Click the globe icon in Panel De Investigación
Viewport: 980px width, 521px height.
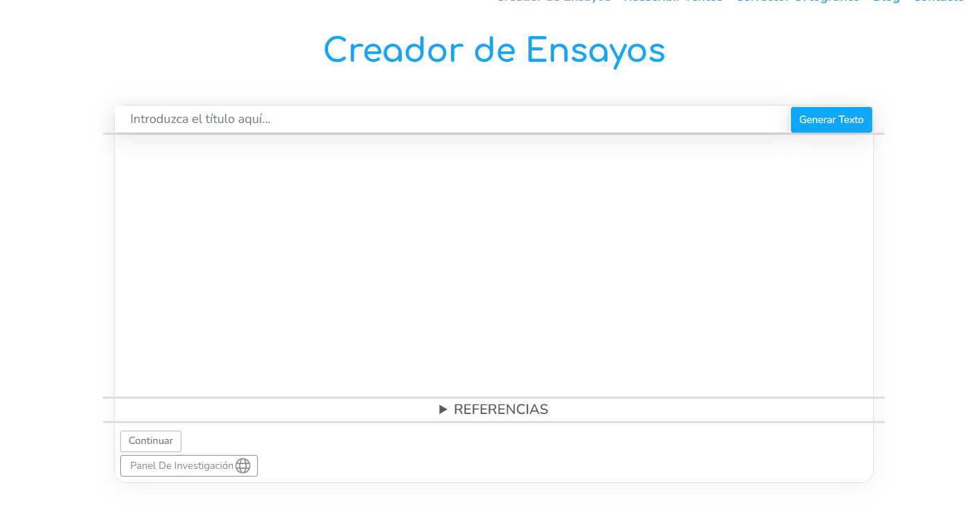[x=243, y=465]
